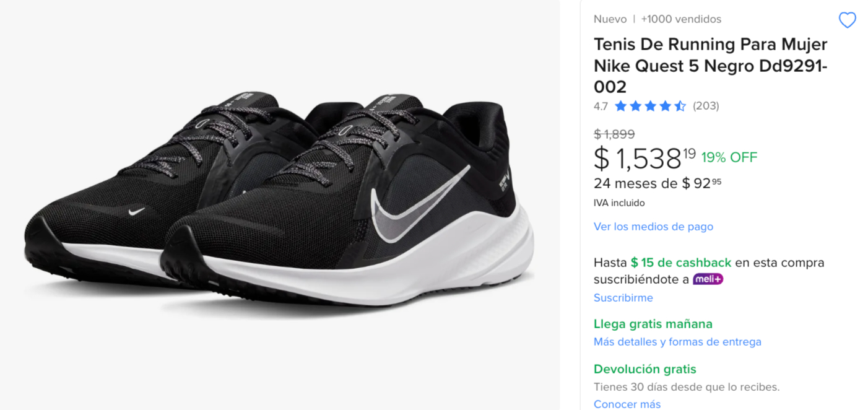The width and height of the screenshot is (868, 410).
Task: Click Suscribirme link
Action: pyautogui.click(x=623, y=298)
